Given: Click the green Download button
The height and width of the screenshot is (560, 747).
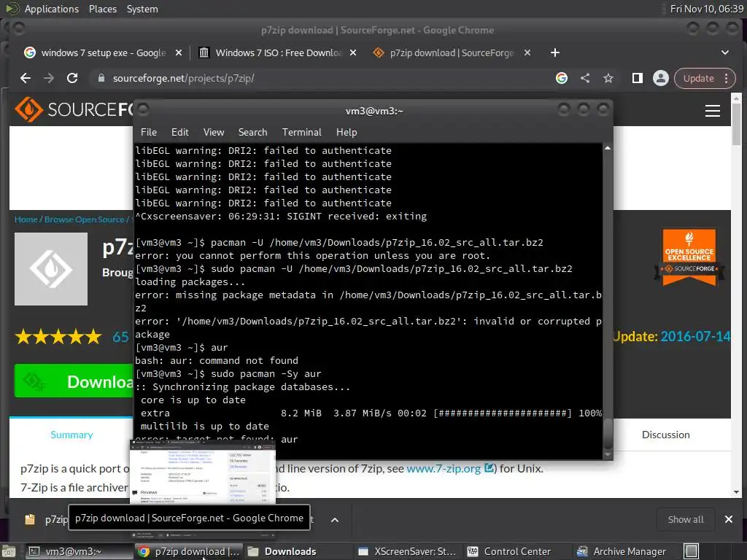Looking at the screenshot, I should [74, 381].
